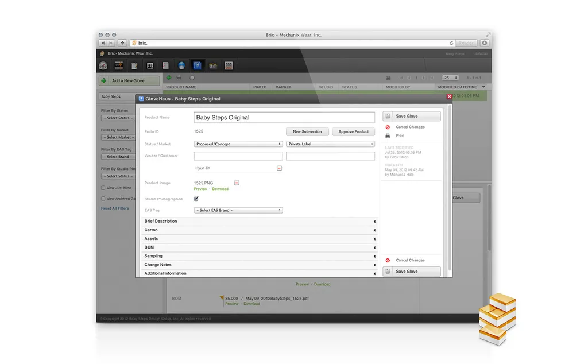Screen dimensions: 588x364
Task: Click the film strip module icon in the toolbar
Action: pos(119,65)
